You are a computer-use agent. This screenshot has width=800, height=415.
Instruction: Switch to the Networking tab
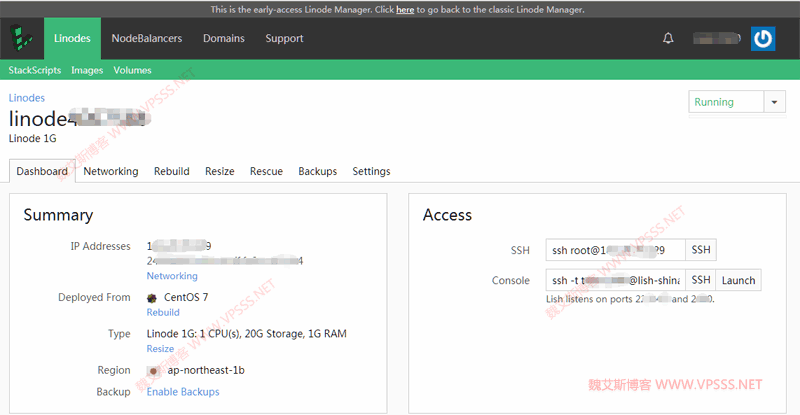point(111,171)
